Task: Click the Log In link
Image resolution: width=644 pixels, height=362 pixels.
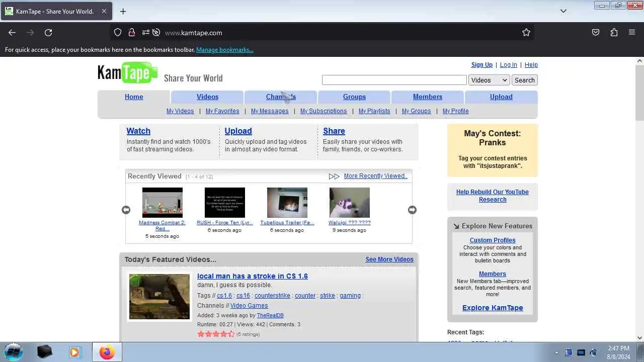Action: (x=508, y=65)
